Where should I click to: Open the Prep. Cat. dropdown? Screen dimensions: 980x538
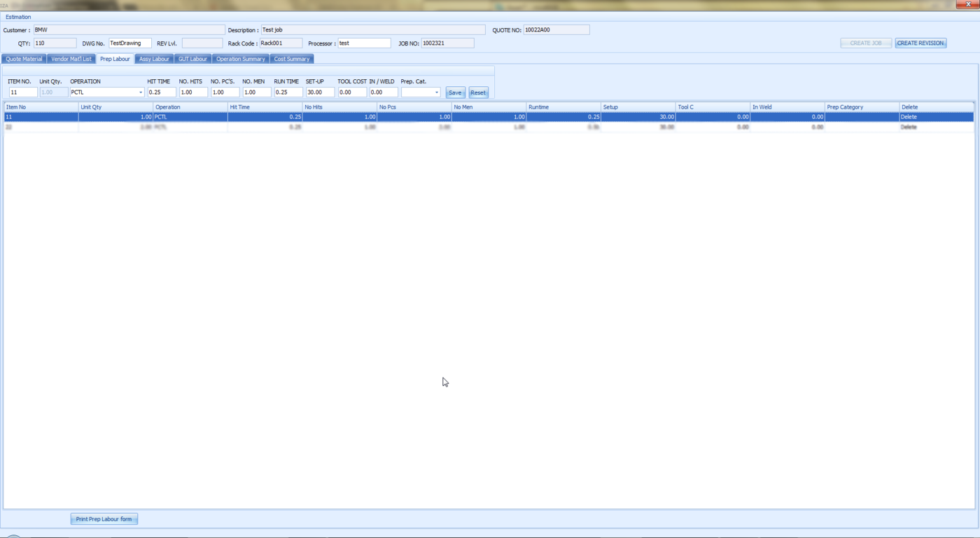pyautogui.click(x=436, y=92)
